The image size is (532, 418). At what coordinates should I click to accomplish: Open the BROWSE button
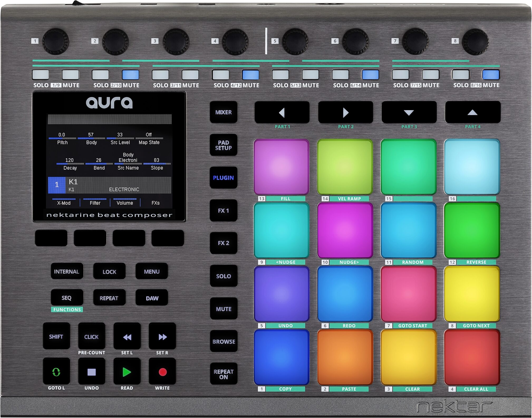click(x=224, y=341)
